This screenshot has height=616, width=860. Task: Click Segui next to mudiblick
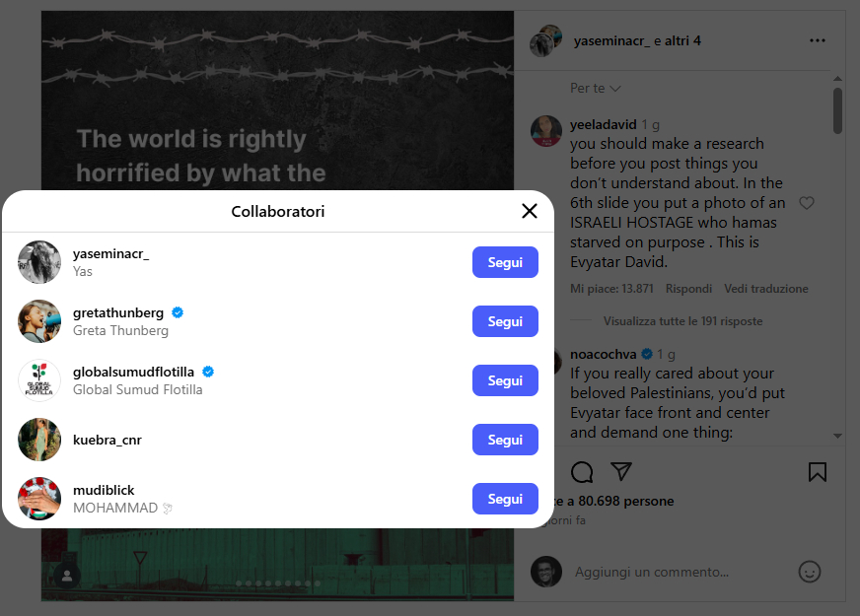tap(505, 499)
